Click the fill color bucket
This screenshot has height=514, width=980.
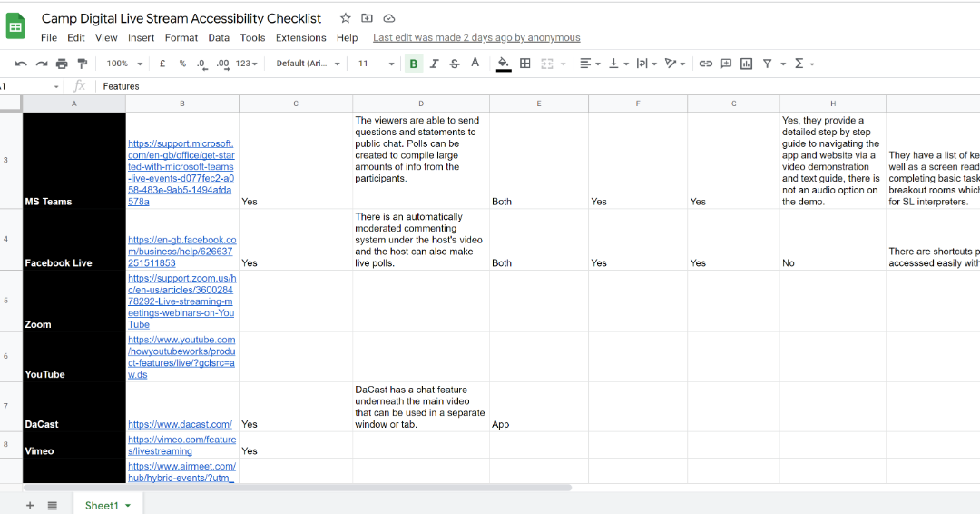pos(503,64)
